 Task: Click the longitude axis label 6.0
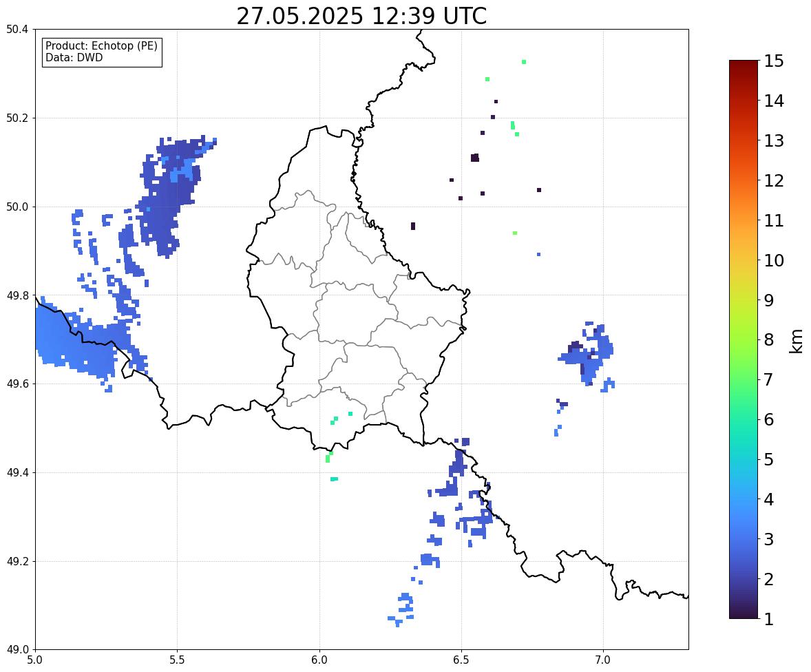319,660
